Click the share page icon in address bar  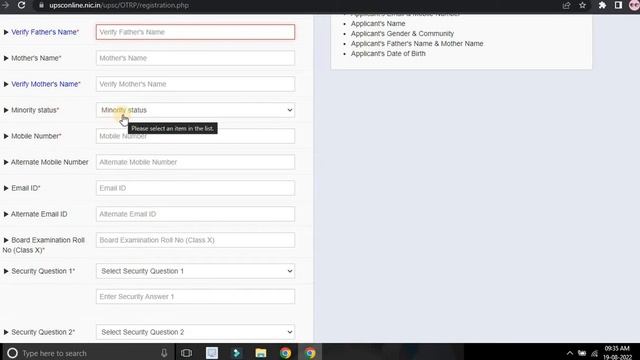[x=566, y=5]
